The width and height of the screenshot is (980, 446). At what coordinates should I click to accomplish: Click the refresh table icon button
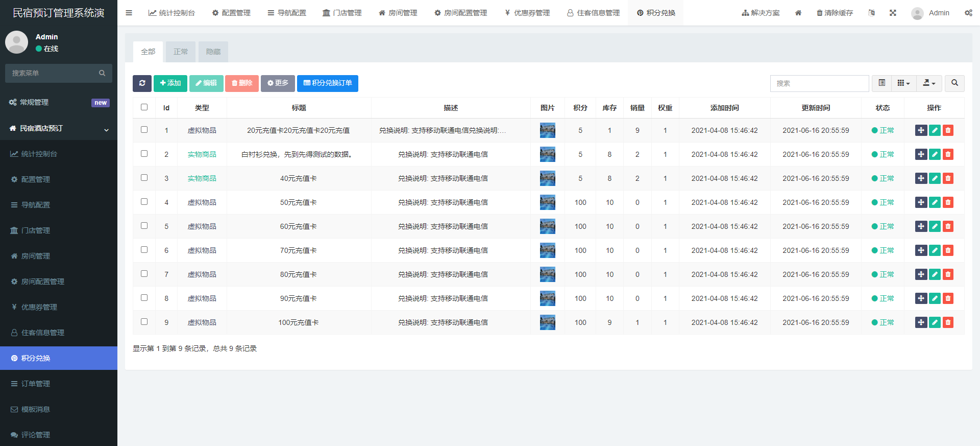click(x=142, y=83)
